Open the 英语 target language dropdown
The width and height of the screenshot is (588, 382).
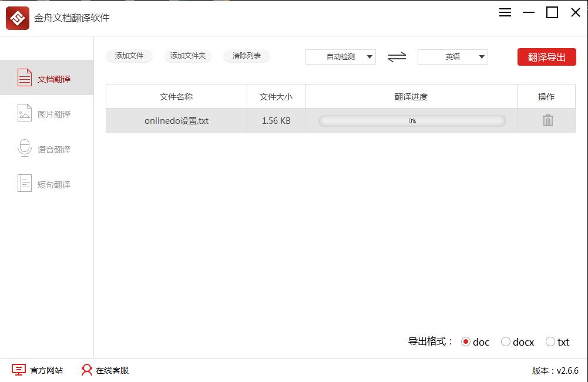click(452, 56)
